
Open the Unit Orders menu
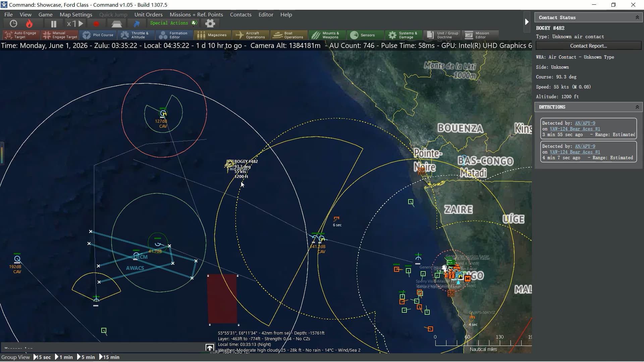pos(148,14)
